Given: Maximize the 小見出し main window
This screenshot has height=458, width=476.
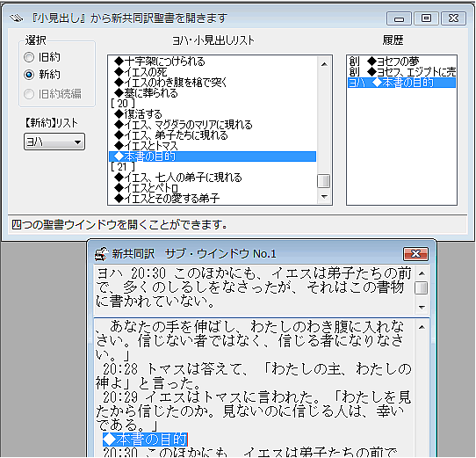Looking at the screenshot, I should click(426, 18).
